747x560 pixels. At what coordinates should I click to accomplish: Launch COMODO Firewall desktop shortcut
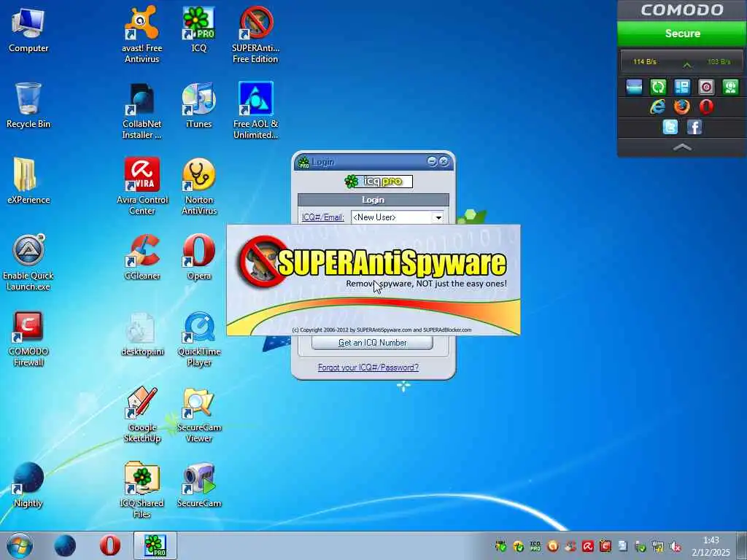tap(28, 338)
